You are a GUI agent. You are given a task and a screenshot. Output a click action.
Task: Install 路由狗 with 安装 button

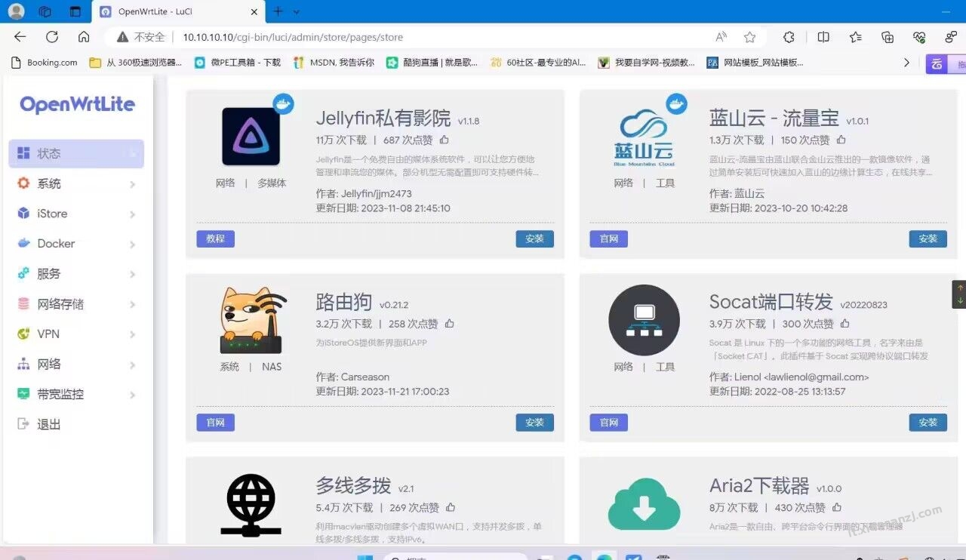(x=535, y=423)
